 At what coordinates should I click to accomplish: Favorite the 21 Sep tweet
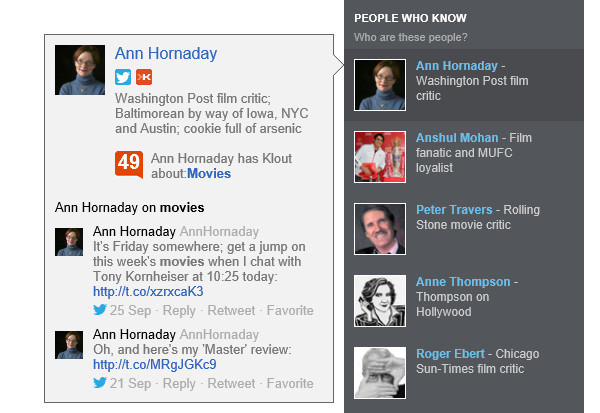(x=290, y=383)
